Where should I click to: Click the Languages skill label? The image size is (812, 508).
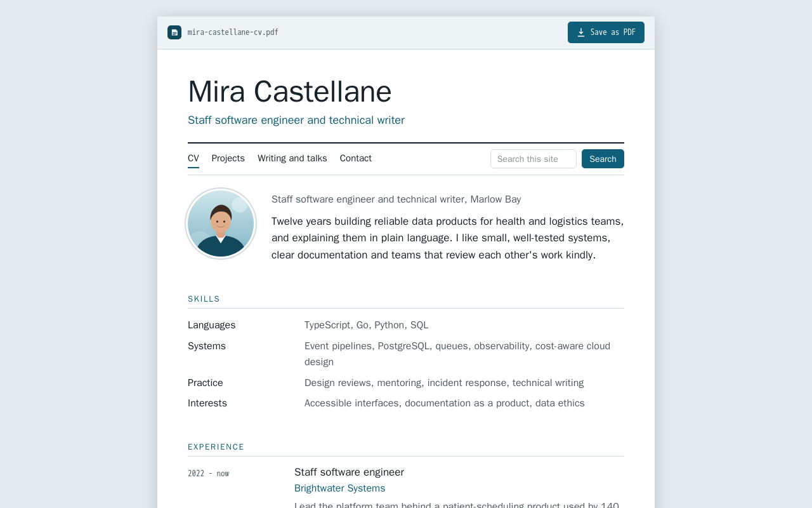(x=212, y=325)
